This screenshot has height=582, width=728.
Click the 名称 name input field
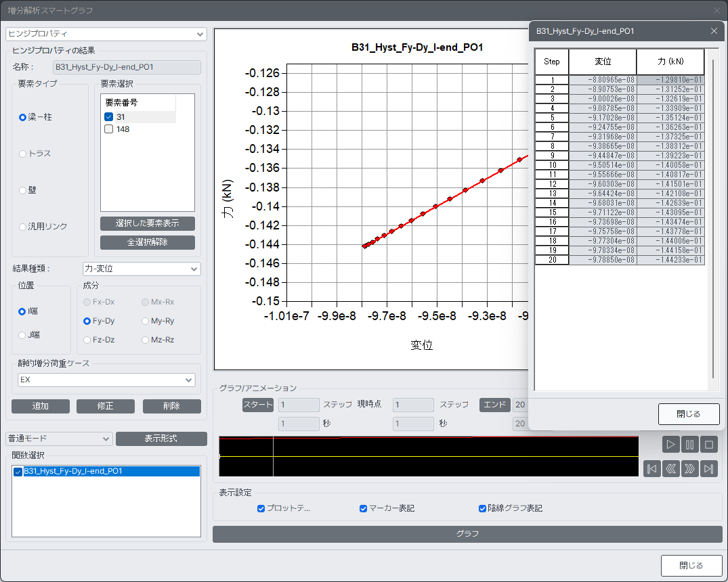127,67
